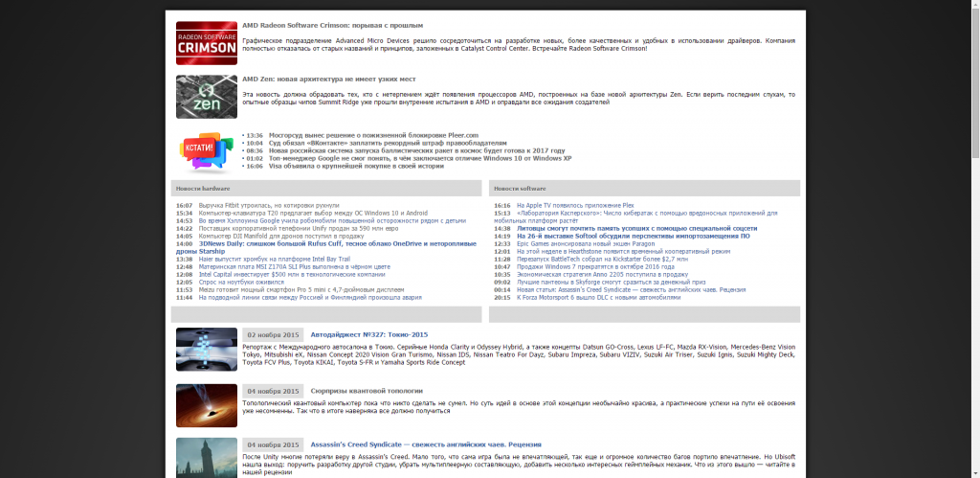Open Сюрпризы квантовой топологии title
This screenshot has height=478, width=980.
tap(367, 391)
